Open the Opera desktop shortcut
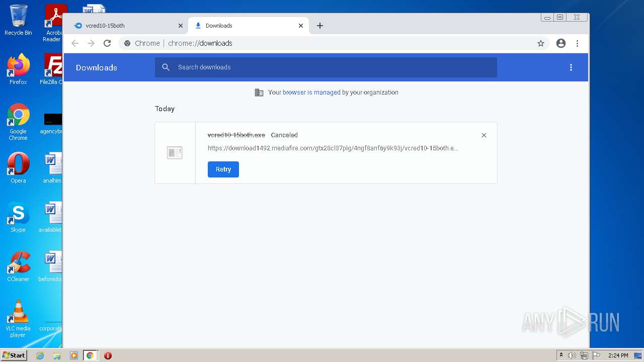 click(x=18, y=168)
